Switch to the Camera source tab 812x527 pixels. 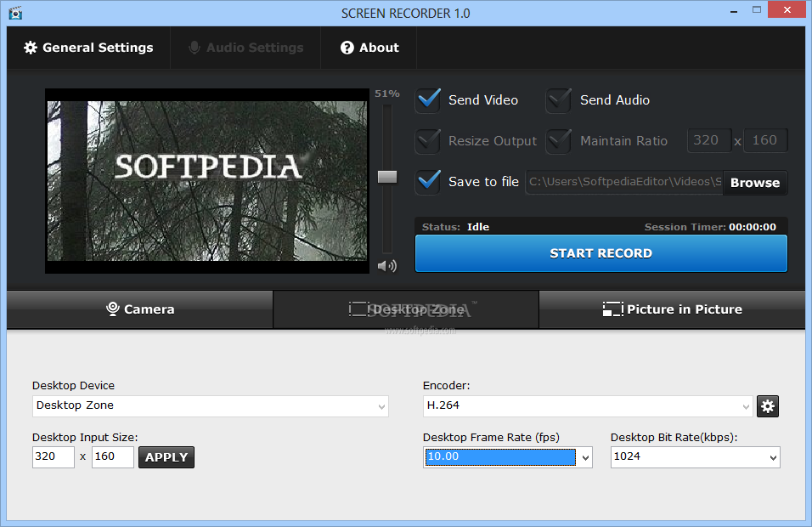pos(140,309)
